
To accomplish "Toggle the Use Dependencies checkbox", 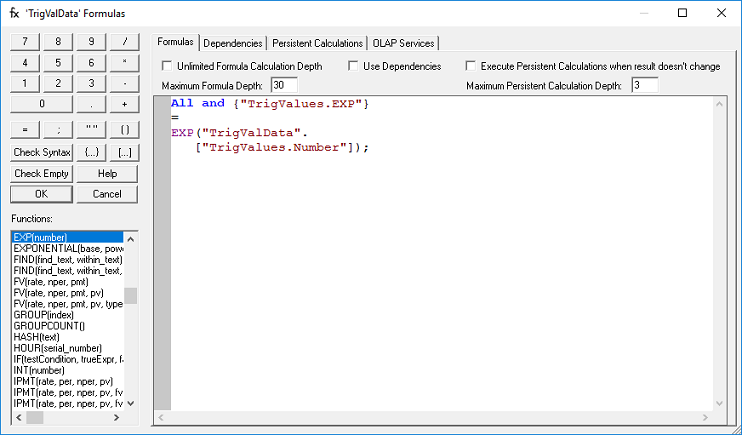I will click(354, 66).
